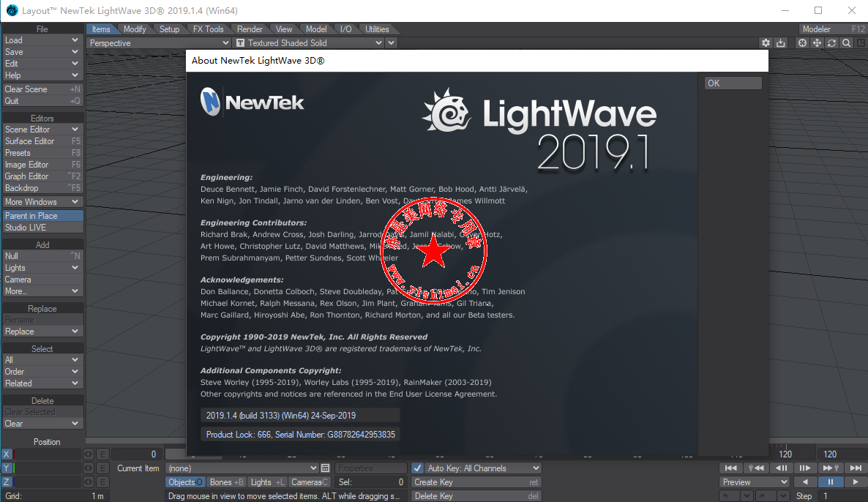Click the center view crosshair icon
The image size is (868, 502).
(x=802, y=42)
